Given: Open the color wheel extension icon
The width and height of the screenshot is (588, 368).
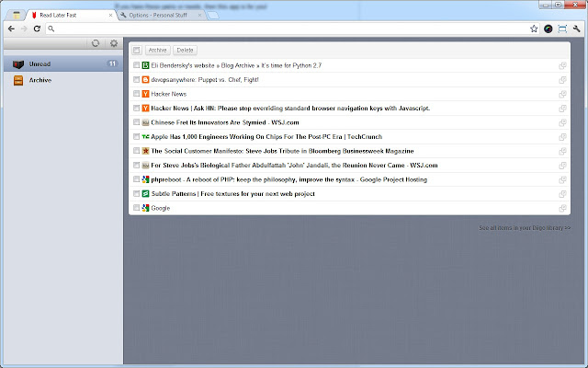Looking at the screenshot, I should (x=548, y=29).
